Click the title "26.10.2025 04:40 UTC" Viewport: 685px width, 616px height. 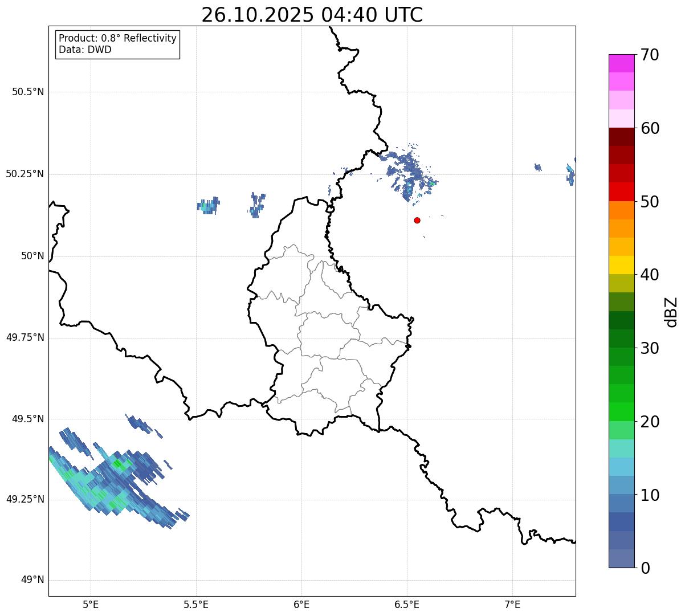312,14
